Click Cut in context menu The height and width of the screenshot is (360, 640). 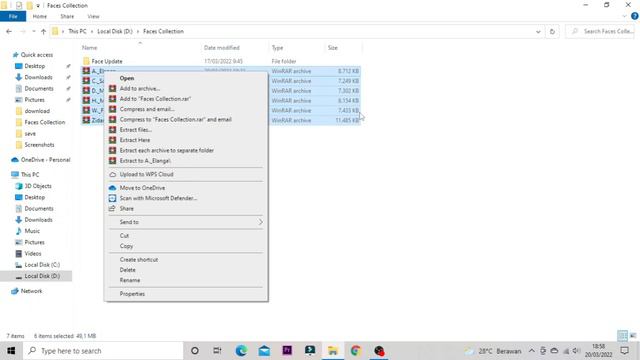pyautogui.click(x=124, y=236)
